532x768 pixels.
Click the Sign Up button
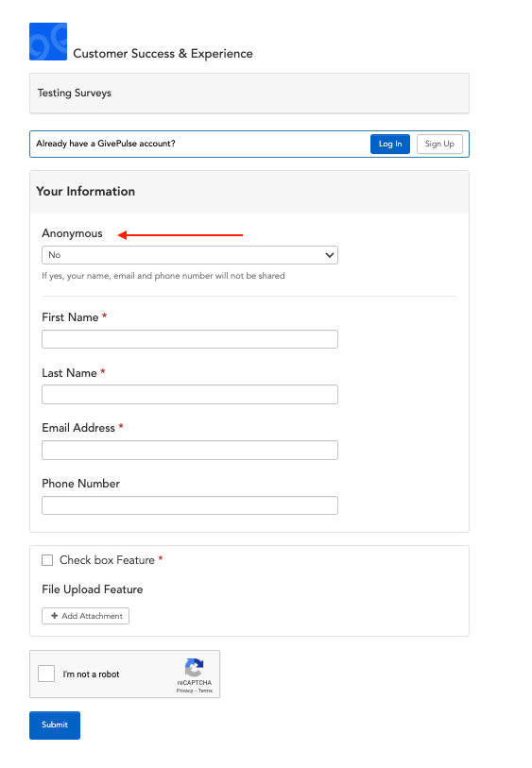(439, 144)
